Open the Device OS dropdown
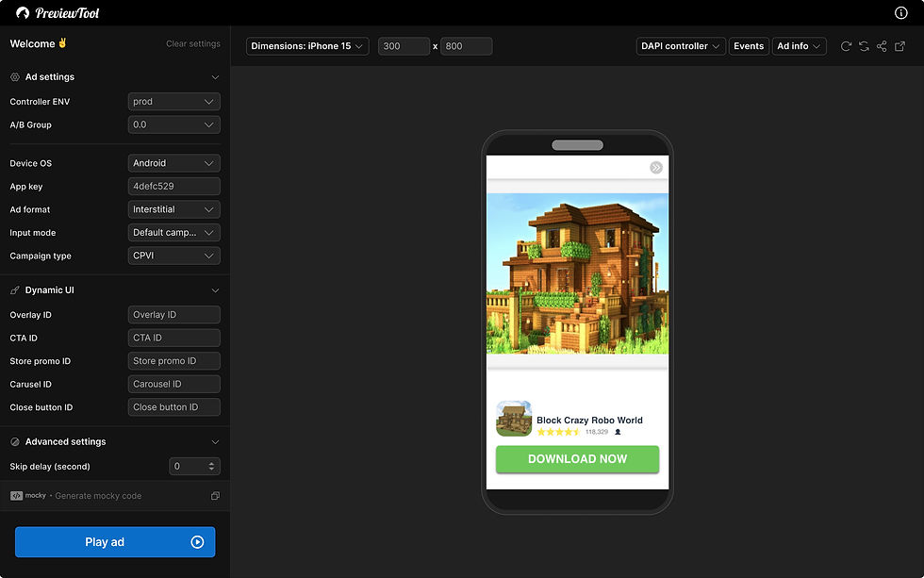 173,163
